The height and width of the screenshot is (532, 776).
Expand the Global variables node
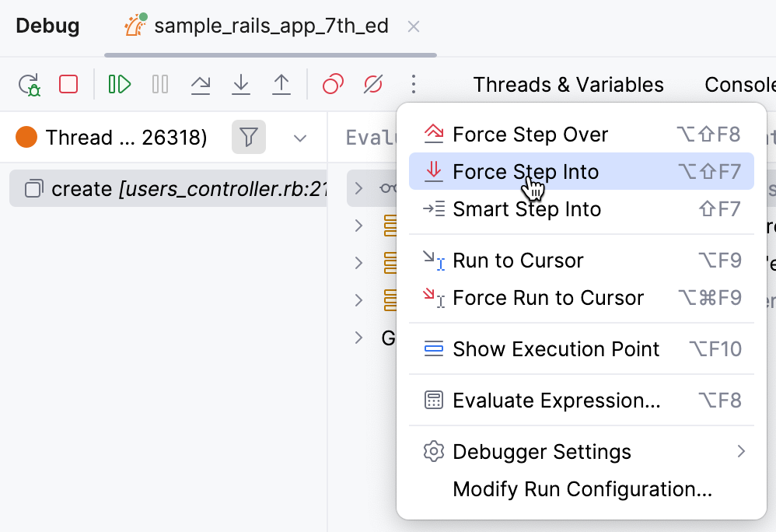pyautogui.click(x=358, y=338)
